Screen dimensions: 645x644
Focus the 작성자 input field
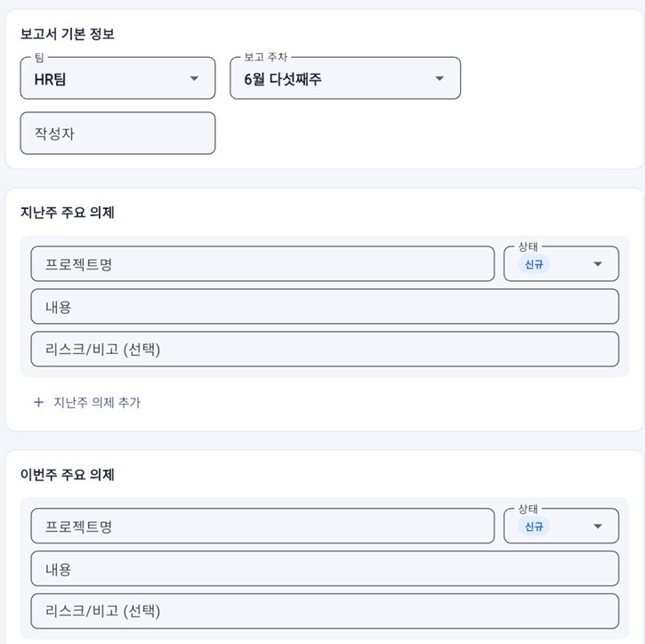click(117, 133)
